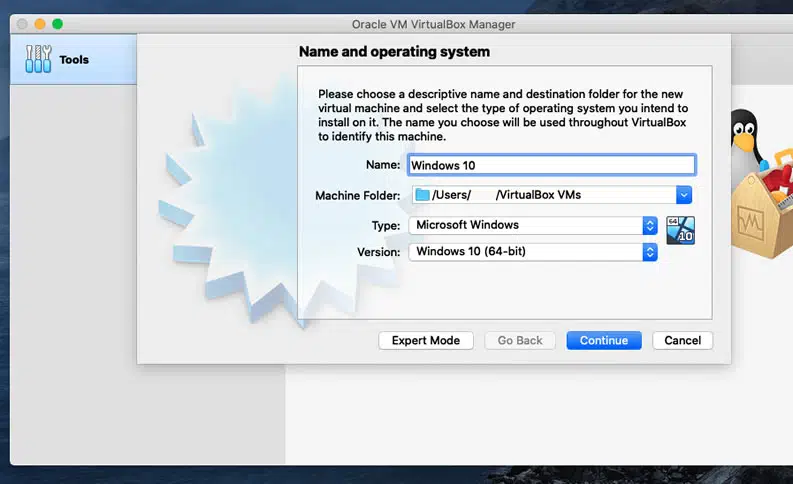The height and width of the screenshot is (484, 793).
Task: Open the Type dropdown showing Microsoft Windows
Action: [533, 225]
